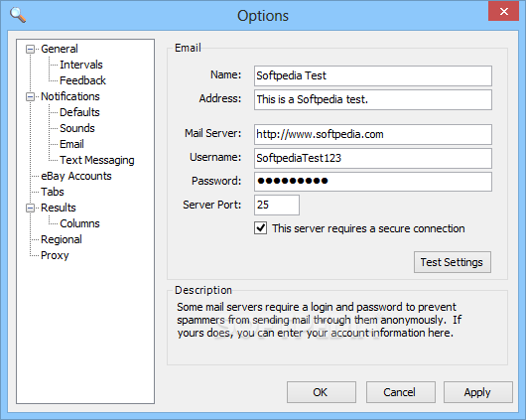Select Results in the options tree
The image size is (526, 420).
59,208
